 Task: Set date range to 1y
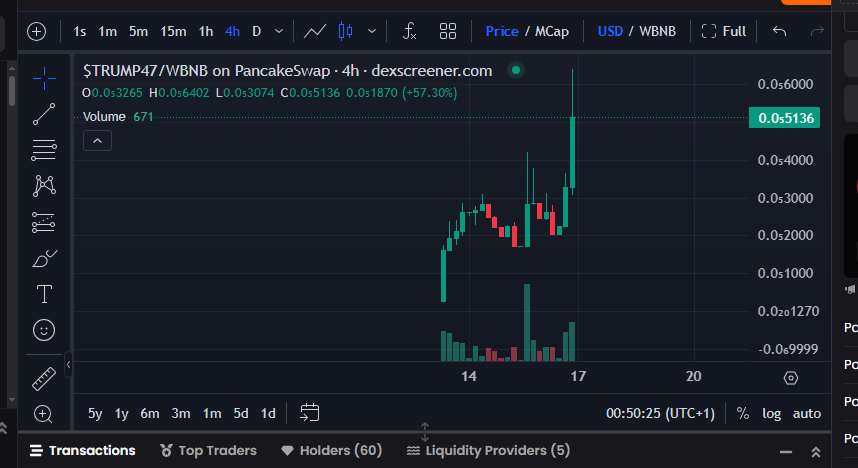121,413
